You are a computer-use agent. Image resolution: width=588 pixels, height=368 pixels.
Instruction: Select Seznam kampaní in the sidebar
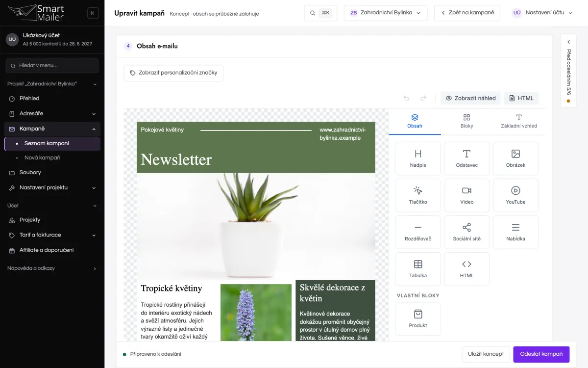[52, 144]
